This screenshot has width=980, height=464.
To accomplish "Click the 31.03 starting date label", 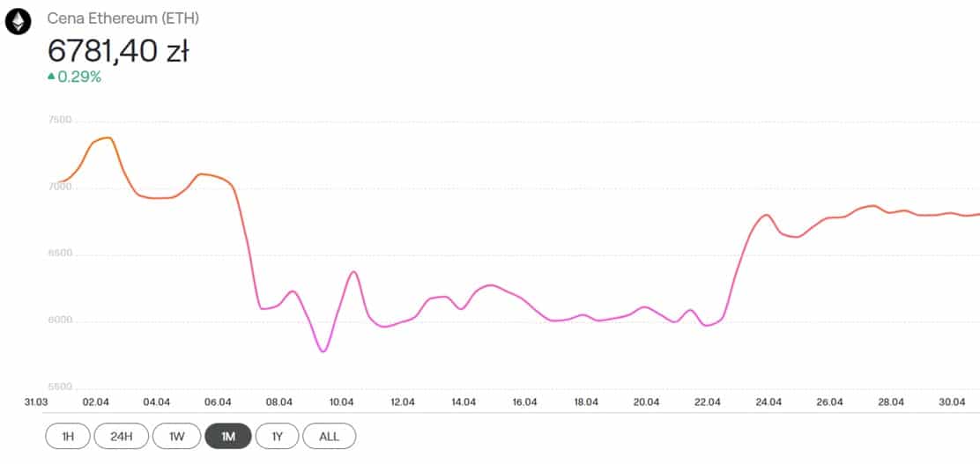I will pos(35,402).
